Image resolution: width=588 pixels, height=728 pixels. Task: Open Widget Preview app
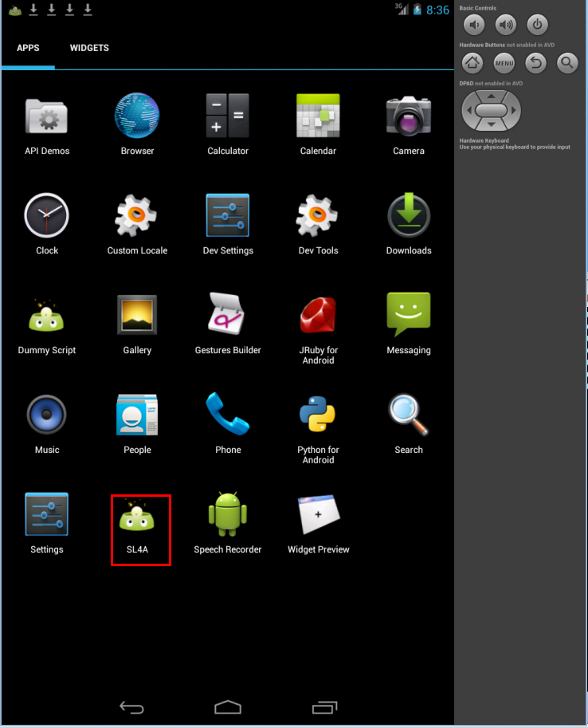tap(318, 524)
